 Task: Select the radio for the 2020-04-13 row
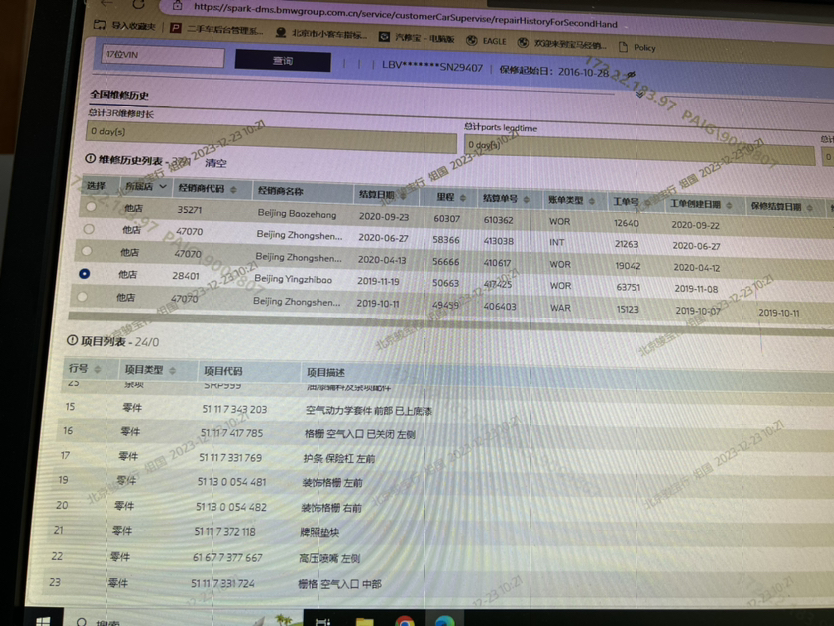tap(87, 251)
